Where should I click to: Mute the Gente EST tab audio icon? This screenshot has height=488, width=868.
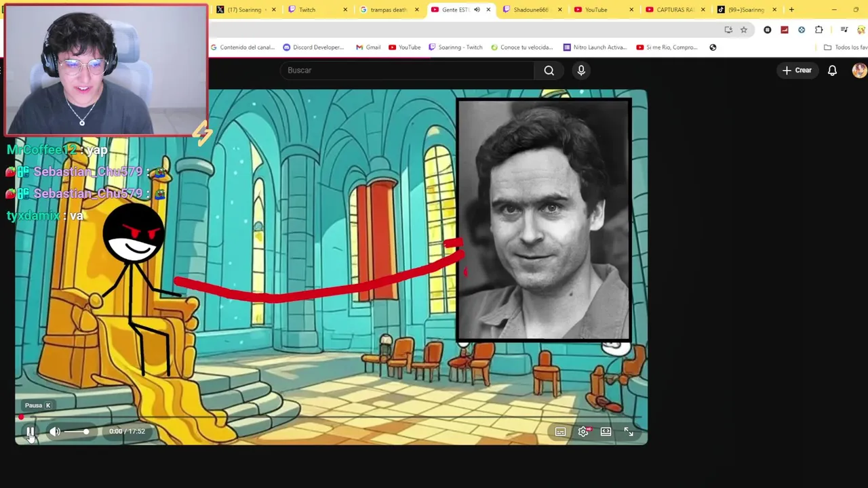[477, 9]
